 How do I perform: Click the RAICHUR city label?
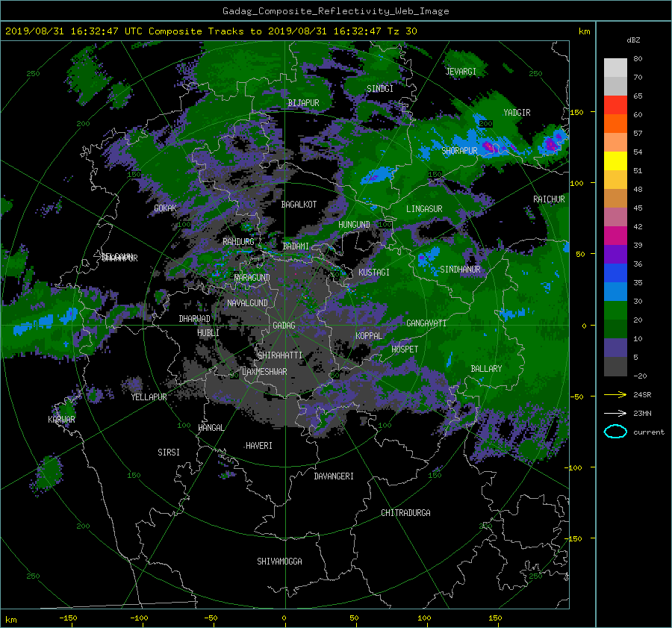(549, 199)
